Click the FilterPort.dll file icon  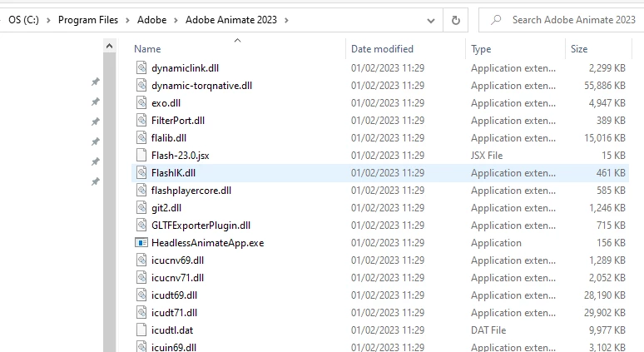coord(141,121)
